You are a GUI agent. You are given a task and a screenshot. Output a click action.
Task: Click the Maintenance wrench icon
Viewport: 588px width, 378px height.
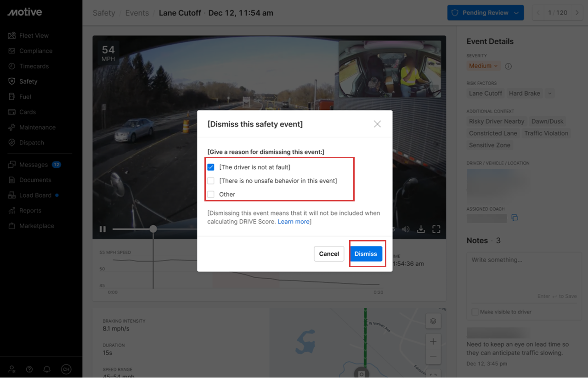point(12,127)
